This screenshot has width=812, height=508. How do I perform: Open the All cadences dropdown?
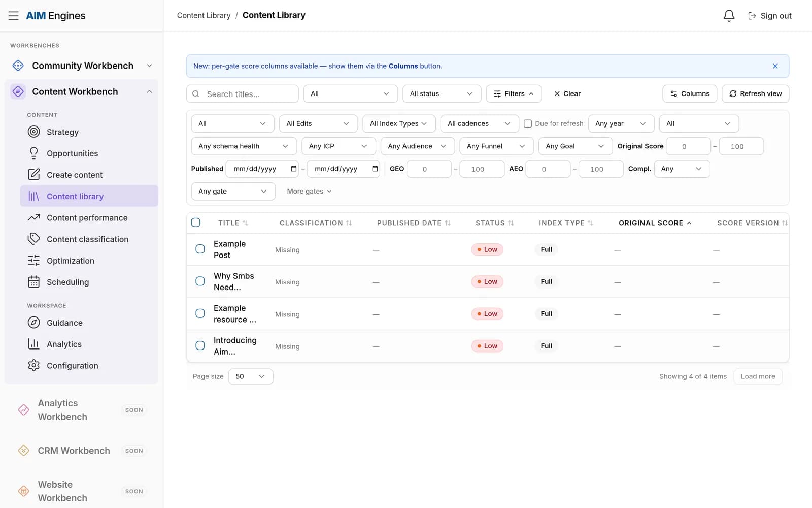480,123
